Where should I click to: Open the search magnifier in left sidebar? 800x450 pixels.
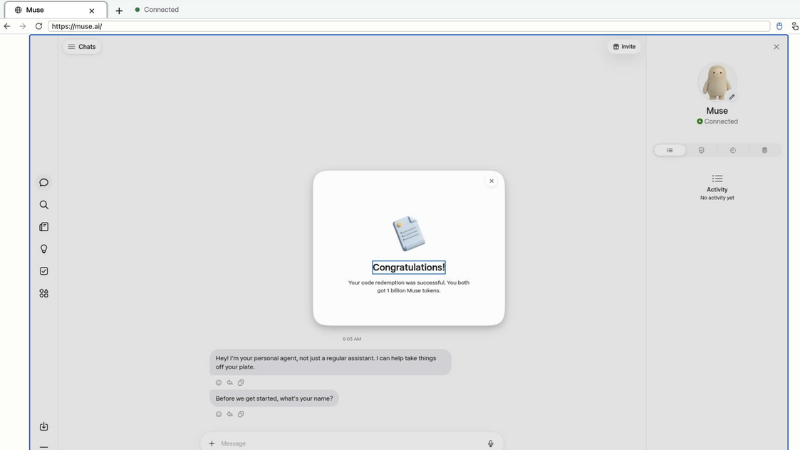(44, 205)
